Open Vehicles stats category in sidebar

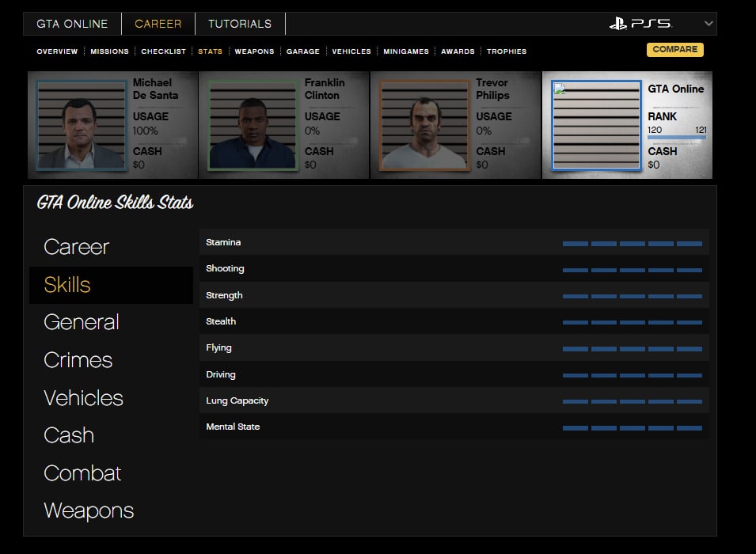pyautogui.click(x=83, y=398)
